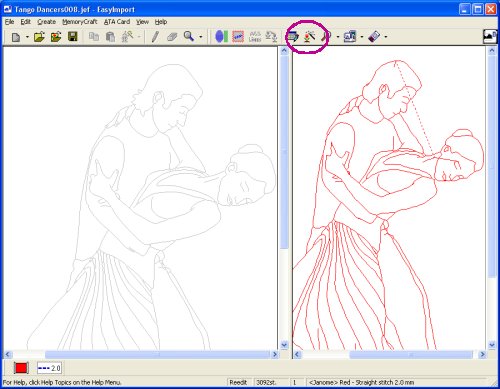
Task: Click the brown tool icon beside wand
Action: click(x=326, y=36)
